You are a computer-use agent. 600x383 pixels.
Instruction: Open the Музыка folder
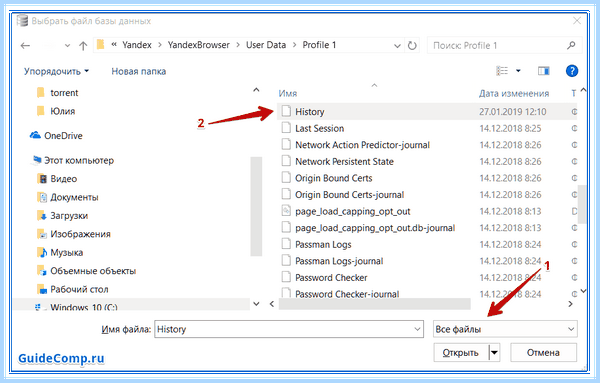pos(67,253)
